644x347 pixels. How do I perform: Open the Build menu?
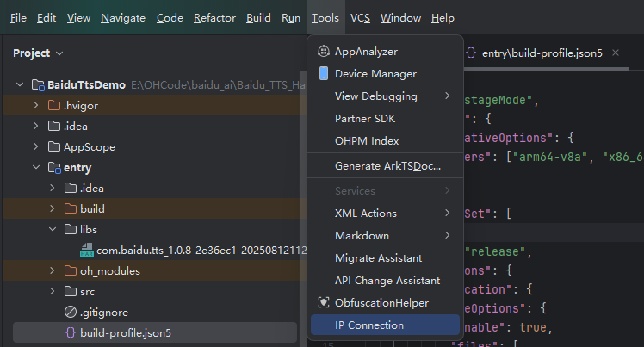pyautogui.click(x=258, y=18)
